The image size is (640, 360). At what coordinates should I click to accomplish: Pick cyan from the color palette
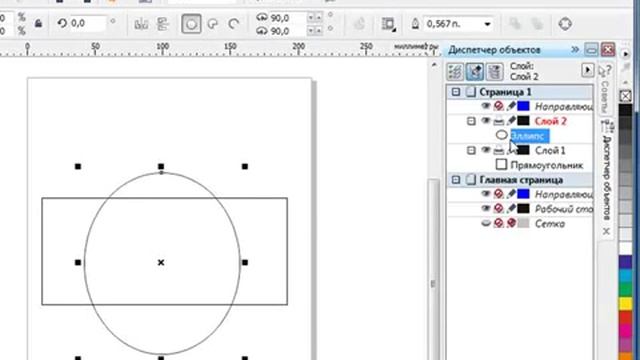pyautogui.click(x=625, y=276)
